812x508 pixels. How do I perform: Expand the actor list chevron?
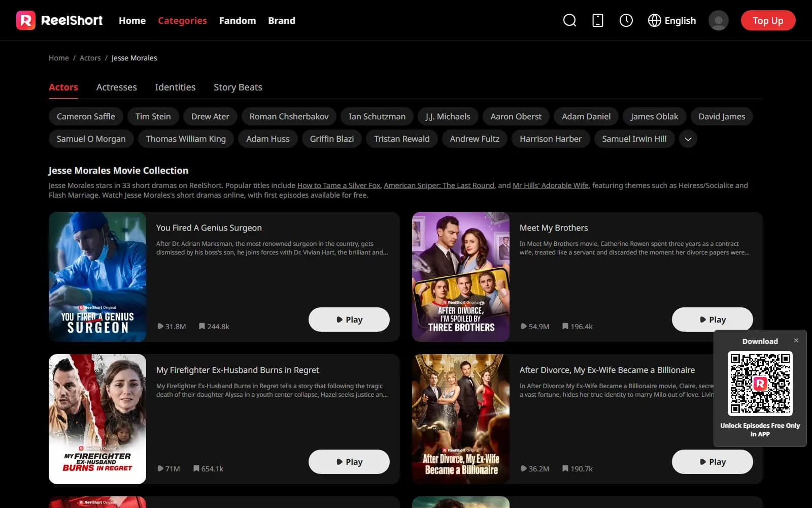click(x=688, y=139)
